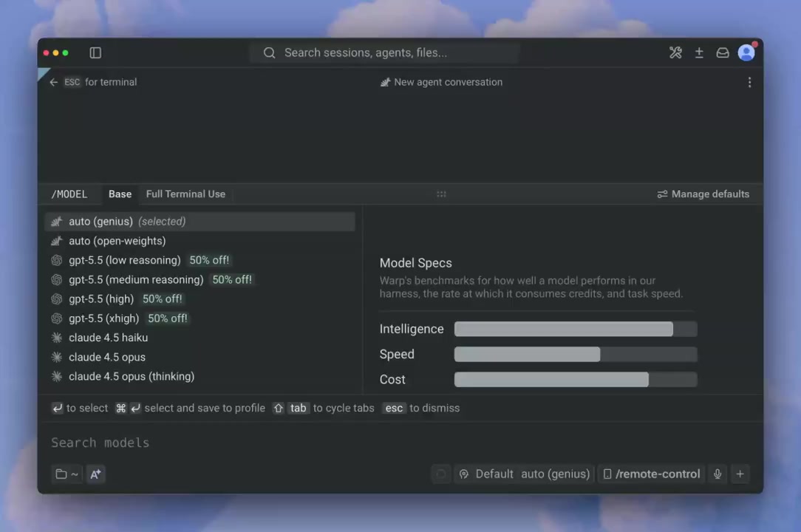801x532 pixels.
Task: Click the 50% off badge on gpt-5.5 (low reasoning)
Action: 209,260
